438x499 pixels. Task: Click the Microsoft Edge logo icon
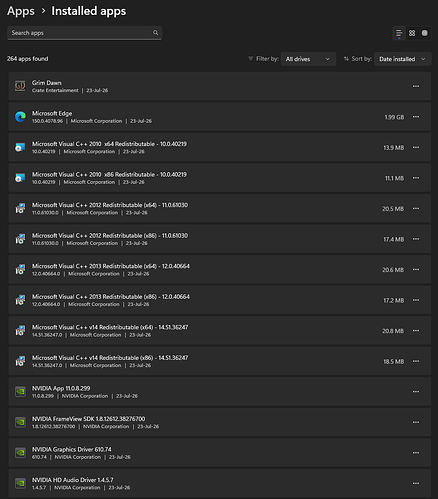20,117
